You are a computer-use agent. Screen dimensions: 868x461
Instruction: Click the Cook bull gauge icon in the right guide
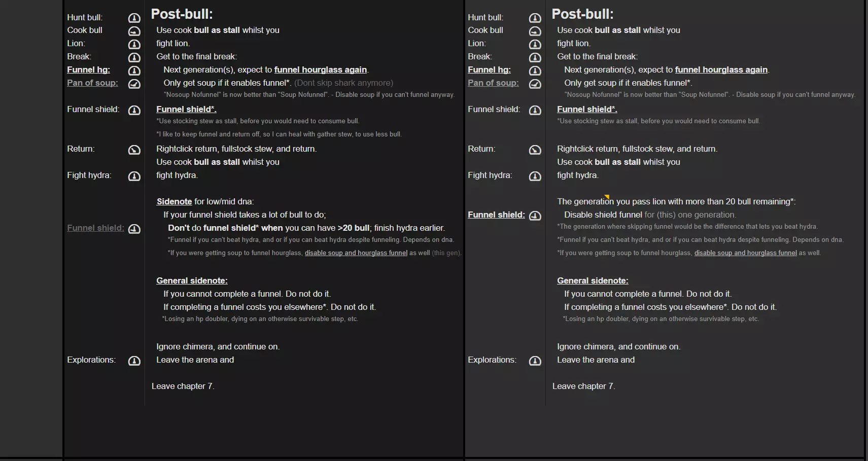(535, 31)
